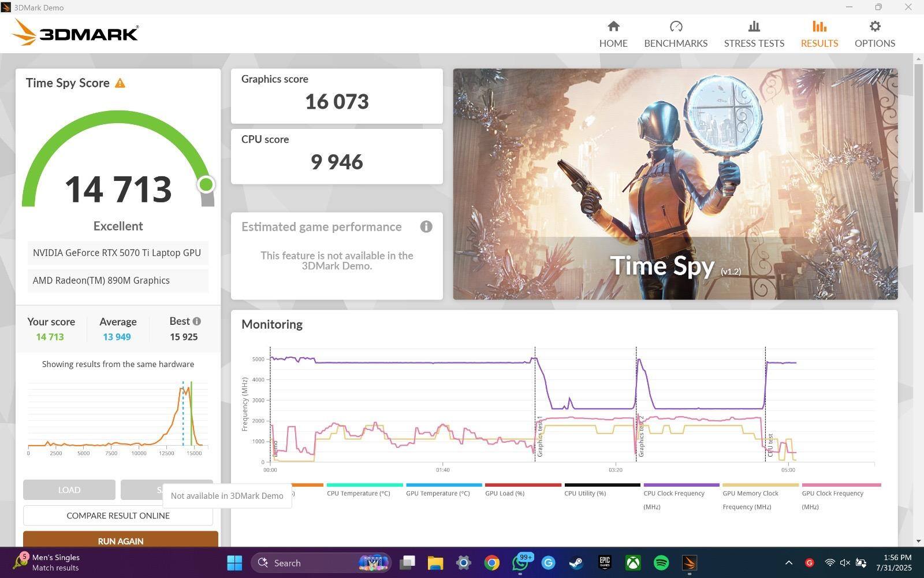Image resolution: width=924 pixels, height=578 pixels.
Task: Toggle the CPU Temperature legend series
Action: [358, 493]
